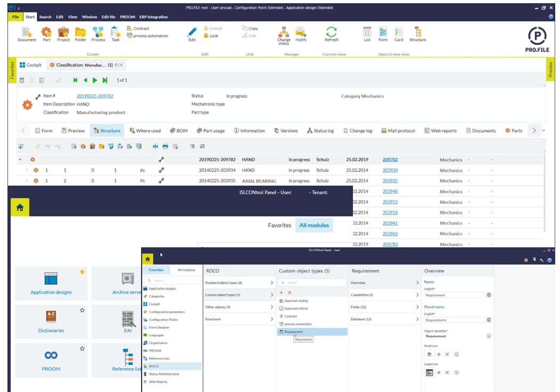Go to the last record arrow
The width and height of the screenshot is (560, 392).
click(x=105, y=80)
